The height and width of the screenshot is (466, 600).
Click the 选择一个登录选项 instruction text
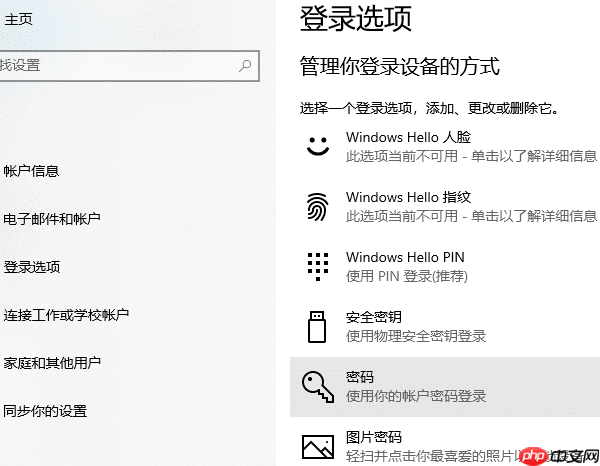429,108
